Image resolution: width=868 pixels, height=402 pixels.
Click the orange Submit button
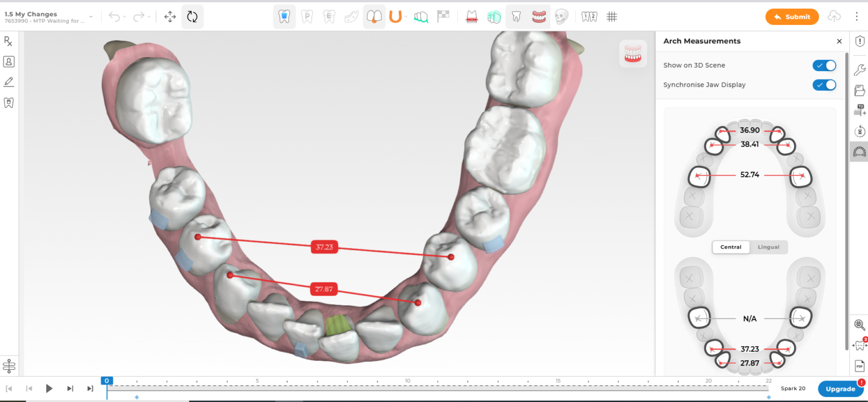click(x=792, y=17)
